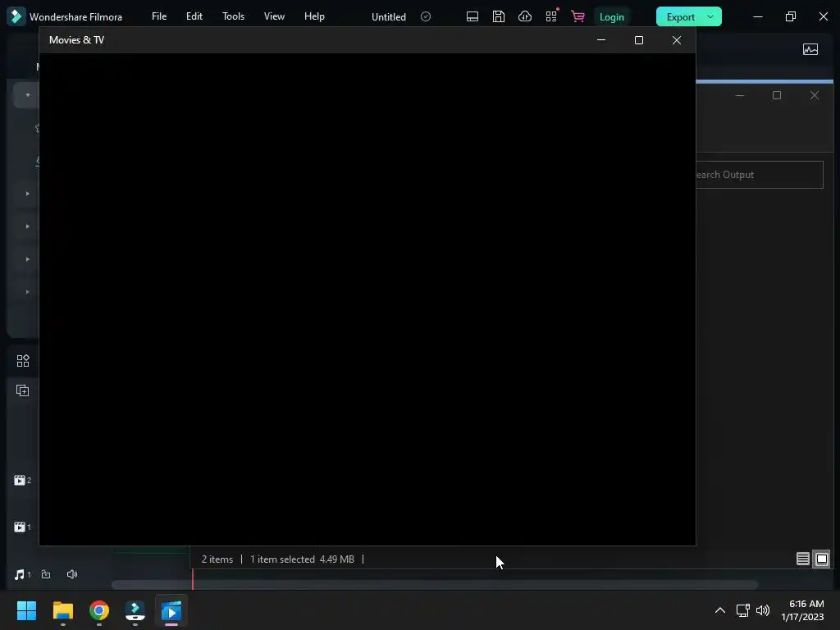Minimize the background Output folder window
840x630 pixels.
click(x=740, y=95)
